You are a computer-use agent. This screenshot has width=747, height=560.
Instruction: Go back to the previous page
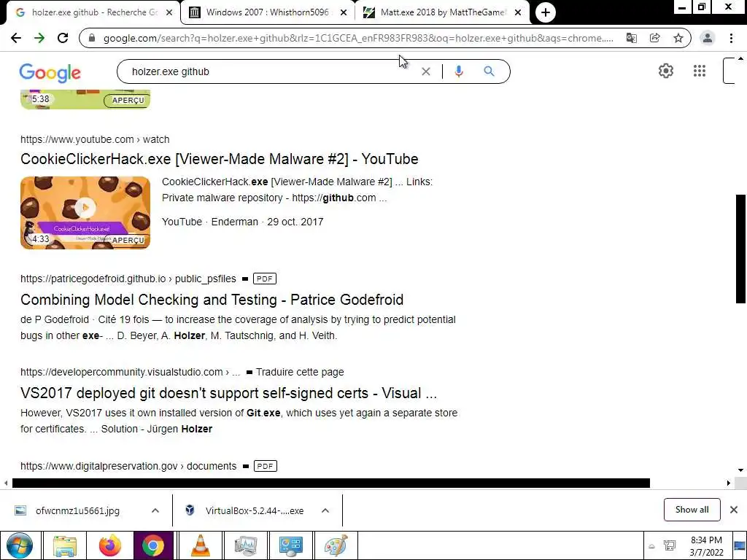(16, 38)
